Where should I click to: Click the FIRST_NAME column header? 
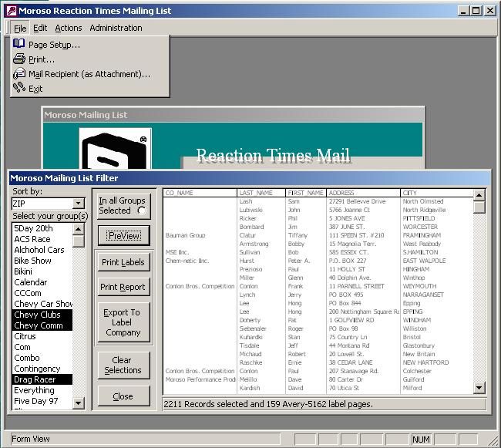(306, 193)
